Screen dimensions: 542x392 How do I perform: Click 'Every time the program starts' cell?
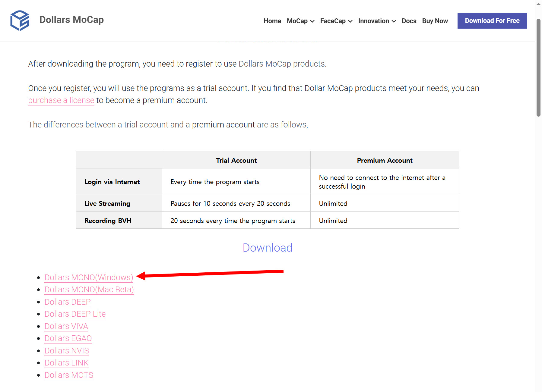pos(236,181)
